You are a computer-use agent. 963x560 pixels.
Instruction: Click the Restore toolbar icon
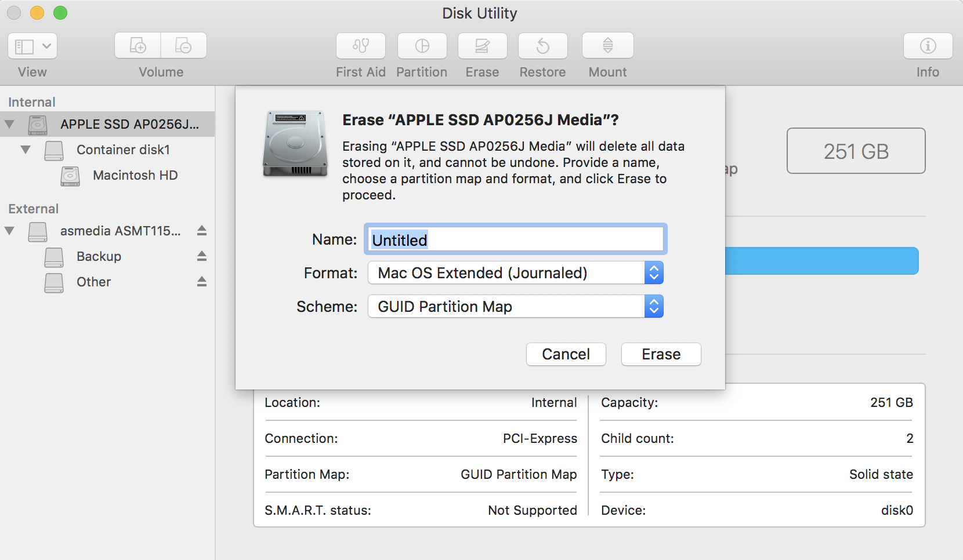point(542,46)
